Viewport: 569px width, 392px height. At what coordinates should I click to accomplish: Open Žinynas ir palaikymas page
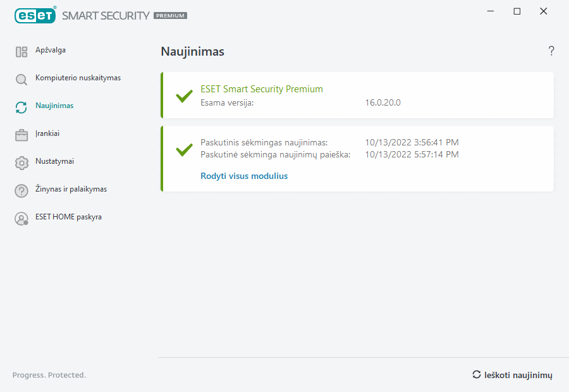click(x=71, y=189)
